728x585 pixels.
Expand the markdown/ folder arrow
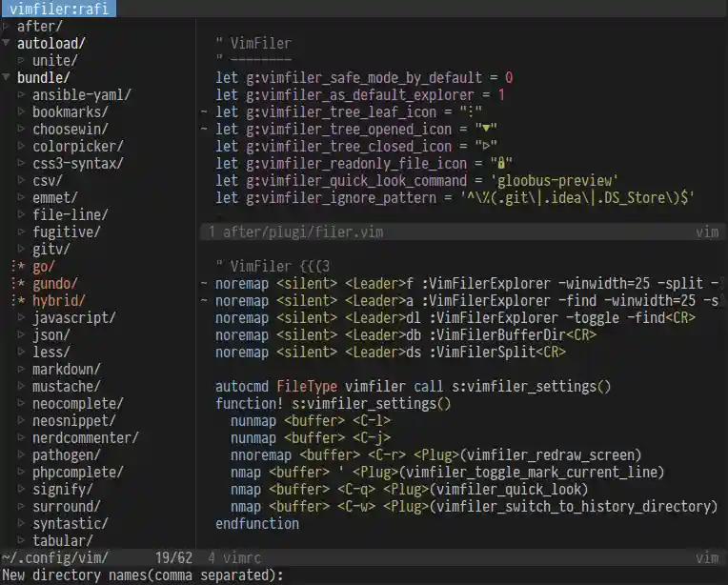(x=21, y=369)
